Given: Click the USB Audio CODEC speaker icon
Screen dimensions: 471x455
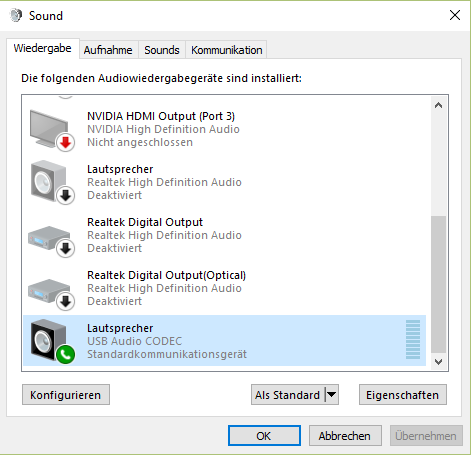Looking at the screenshot, I should [x=51, y=341].
